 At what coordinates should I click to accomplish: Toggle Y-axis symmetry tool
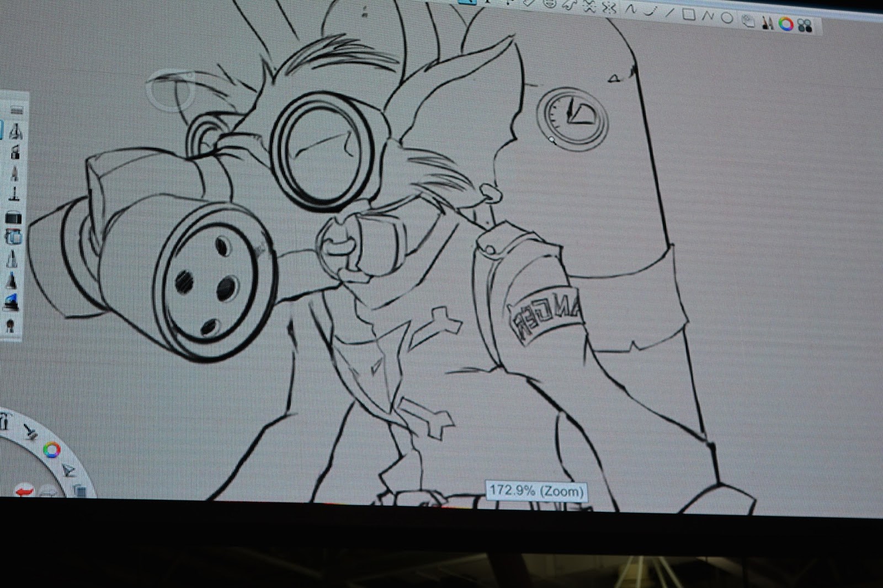[x=609, y=8]
